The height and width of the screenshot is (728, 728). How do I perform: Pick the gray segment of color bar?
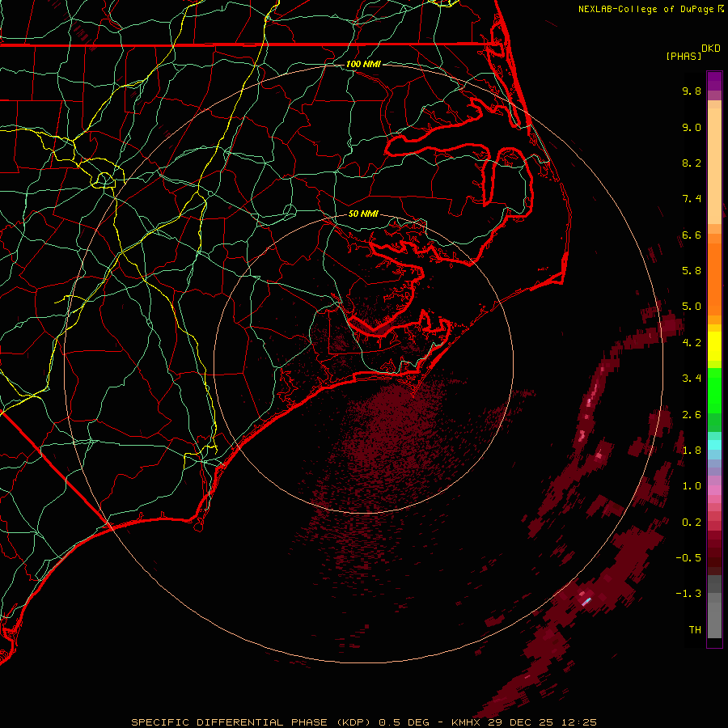coord(714,608)
